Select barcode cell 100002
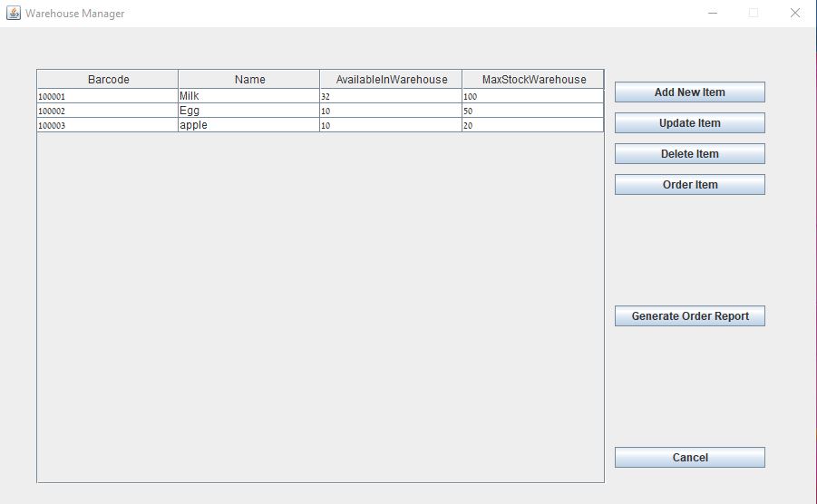 tap(108, 111)
